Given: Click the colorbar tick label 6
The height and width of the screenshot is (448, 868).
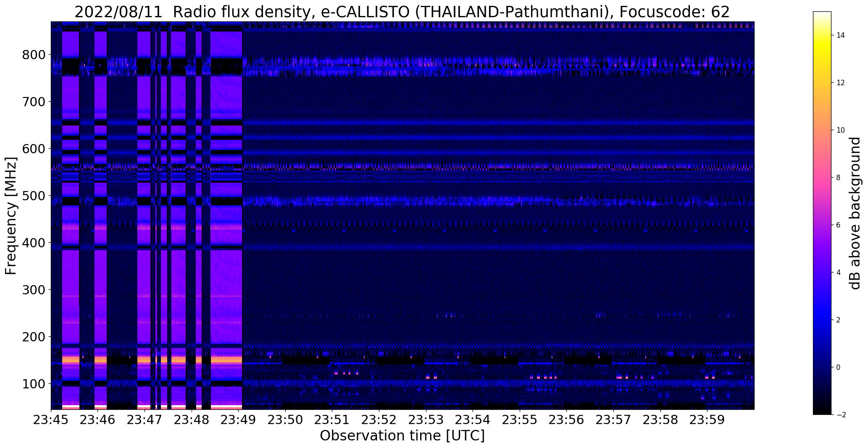Looking at the screenshot, I should tap(839, 225).
